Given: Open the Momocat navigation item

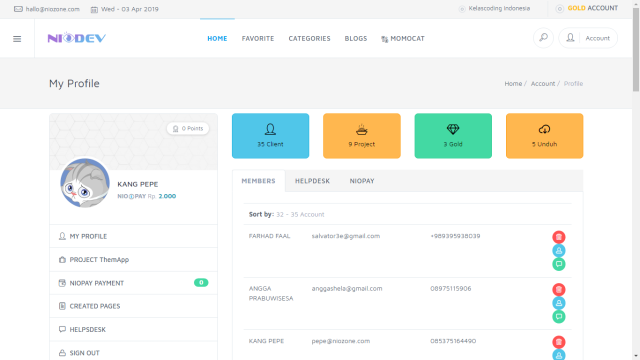Looking at the screenshot, I should click(403, 38).
